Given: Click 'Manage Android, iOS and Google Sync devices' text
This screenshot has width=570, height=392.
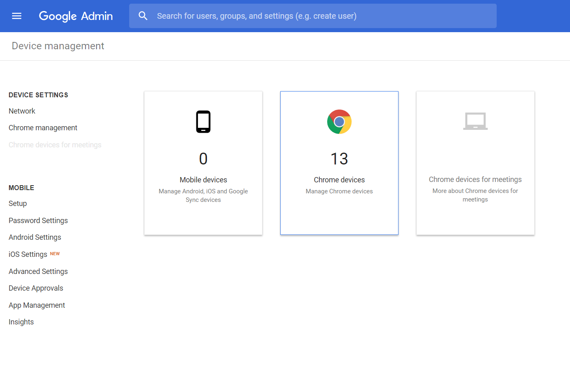Looking at the screenshot, I should (203, 195).
